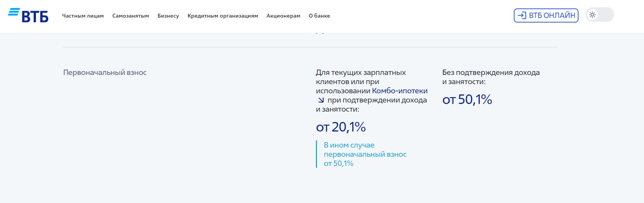This screenshot has height=203, width=644.
Task: Open the Акционерам menu item
Action: pyautogui.click(x=283, y=16)
